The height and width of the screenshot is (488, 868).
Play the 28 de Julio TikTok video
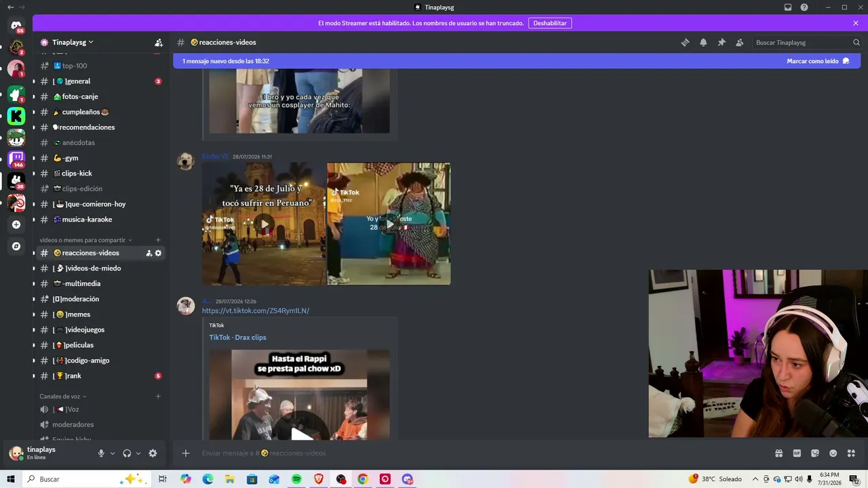(264, 224)
